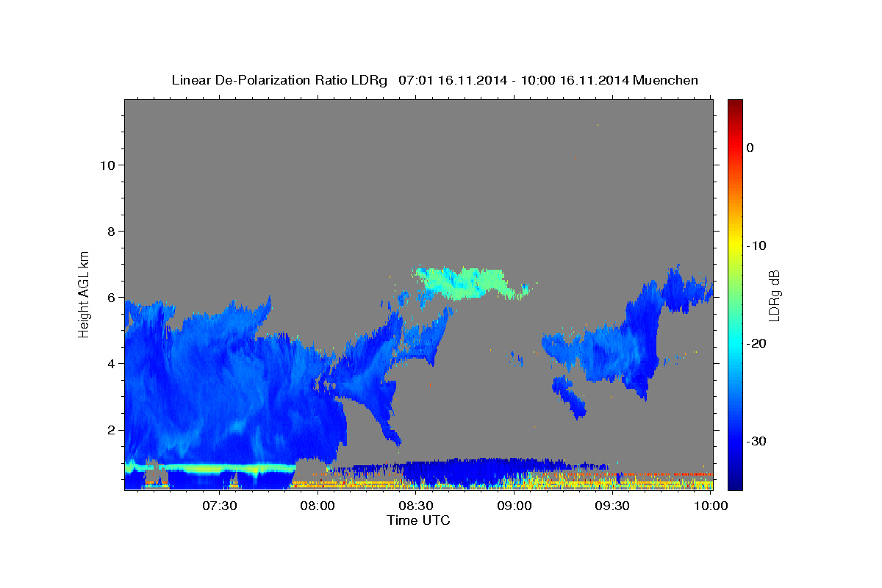
Task: Click the '09:30' time axis label
Action: click(x=612, y=506)
